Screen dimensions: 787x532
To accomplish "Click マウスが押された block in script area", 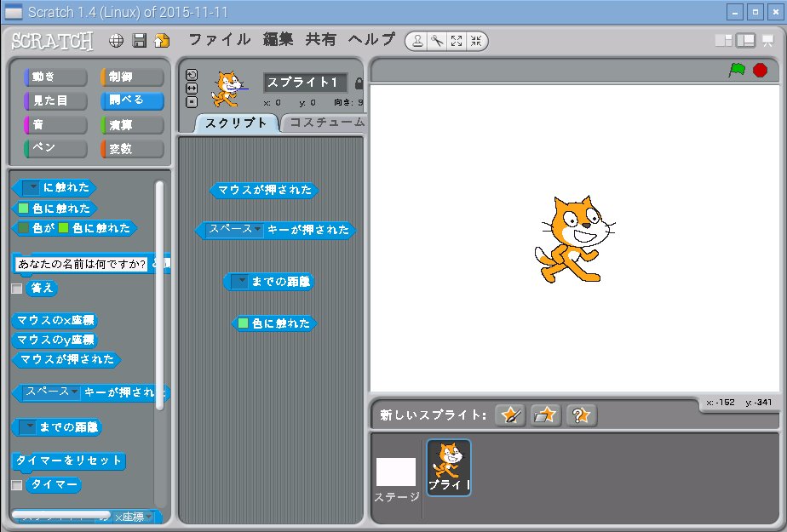I will [265, 190].
